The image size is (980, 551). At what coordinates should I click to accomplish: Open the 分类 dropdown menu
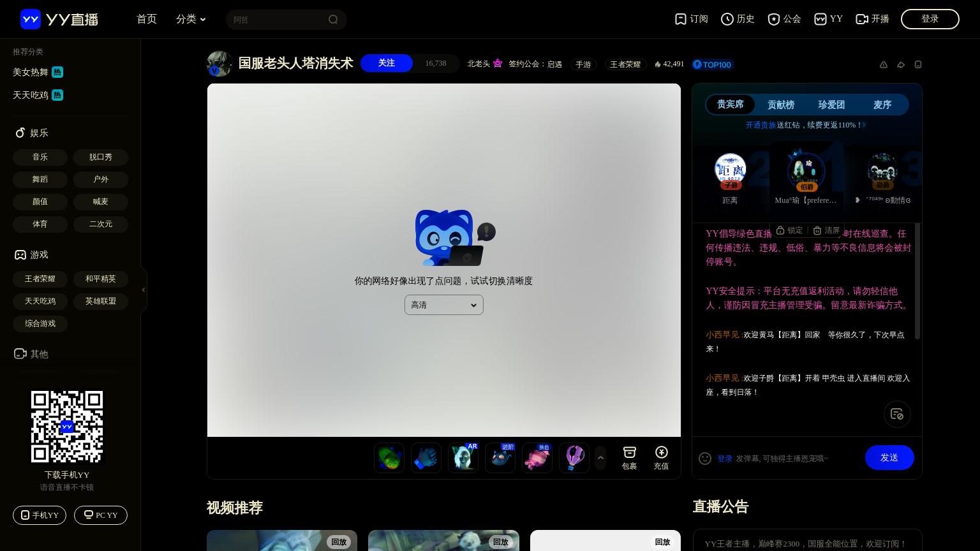(x=191, y=19)
